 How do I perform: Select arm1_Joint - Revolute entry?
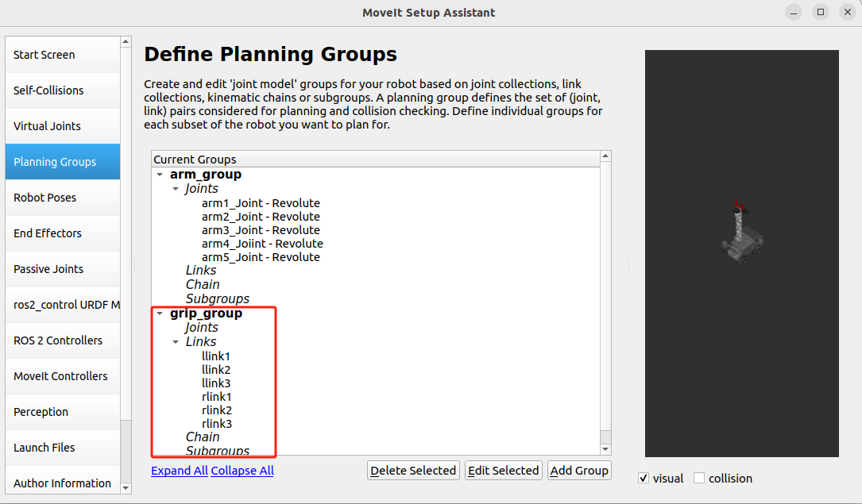[x=261, y=203]
